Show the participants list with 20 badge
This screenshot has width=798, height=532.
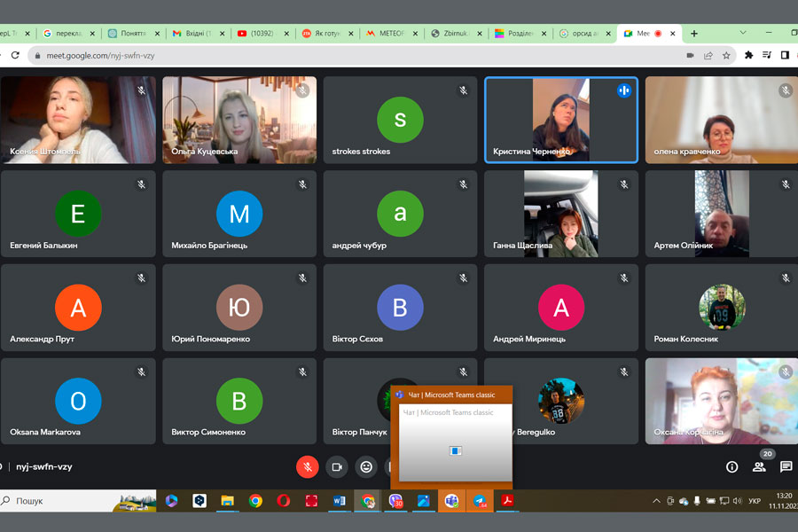760,466
